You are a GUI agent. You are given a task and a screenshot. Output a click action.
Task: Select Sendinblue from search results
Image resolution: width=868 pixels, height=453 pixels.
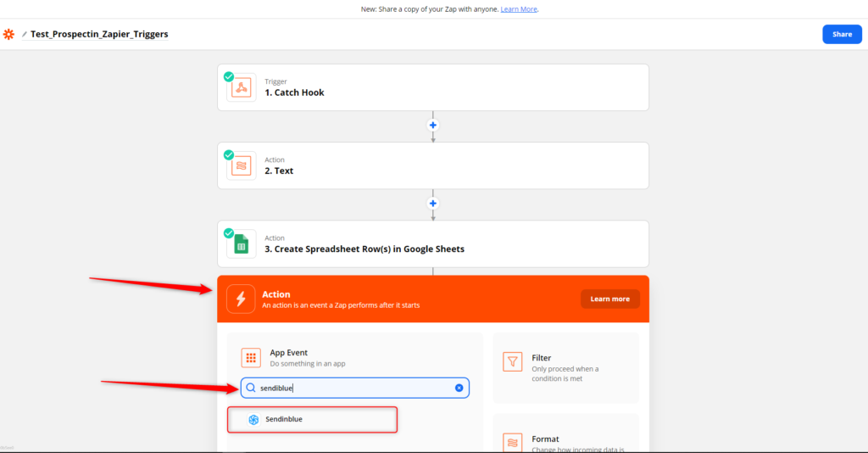[312, 420]
